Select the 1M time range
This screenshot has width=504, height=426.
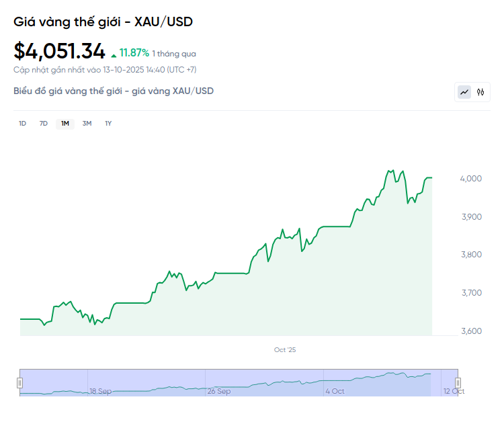coord(65,123)
